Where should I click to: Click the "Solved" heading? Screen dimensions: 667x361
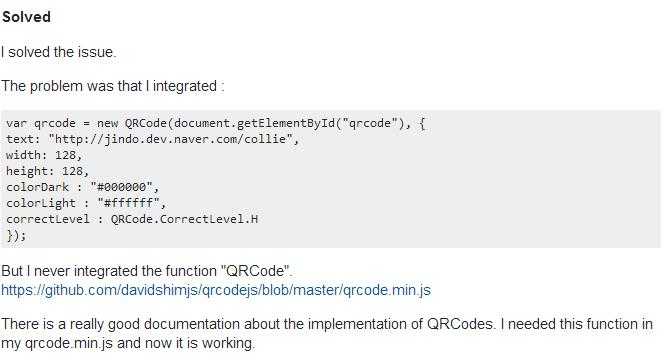[x=26, y=17]
